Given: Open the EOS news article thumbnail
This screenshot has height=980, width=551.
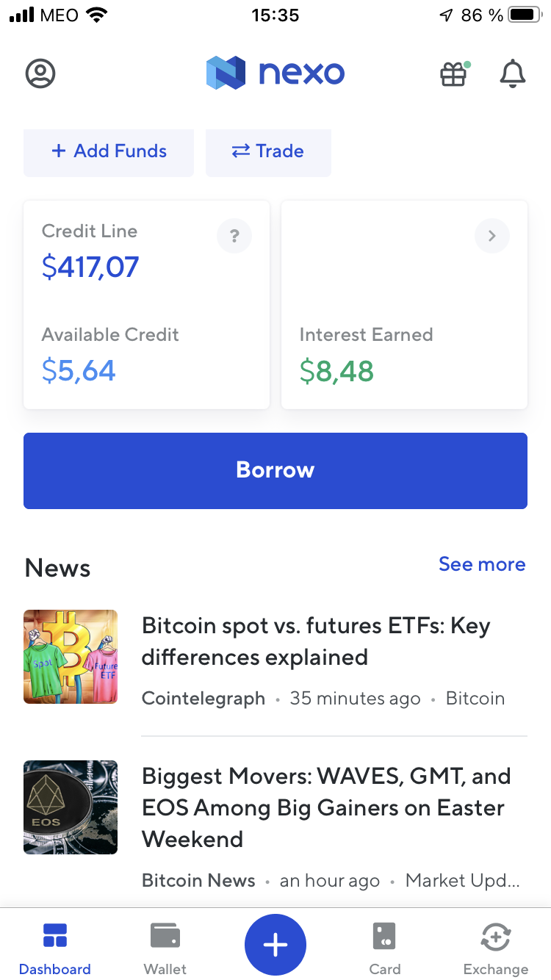Looking at the screenshot, I should [x=71, y=807].
